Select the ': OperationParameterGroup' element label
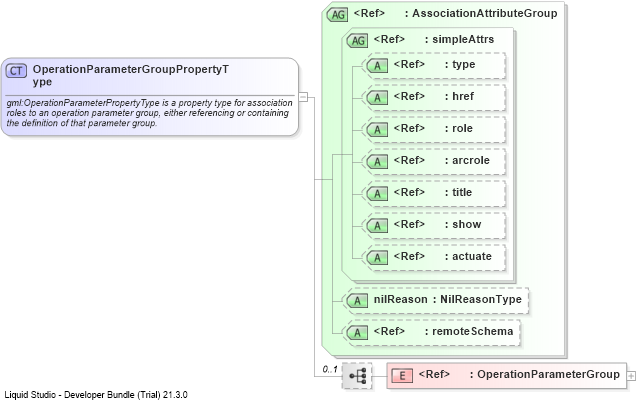636x400 pixels. [x=545, y=374]
